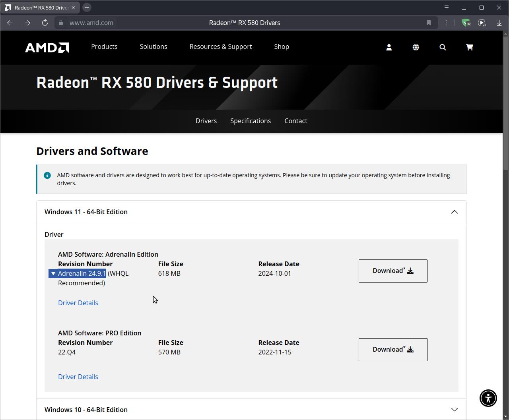The width and height of the screenshot is (509, 420).
Task: Open the user account icon
Action: click(x=389, y=47)
